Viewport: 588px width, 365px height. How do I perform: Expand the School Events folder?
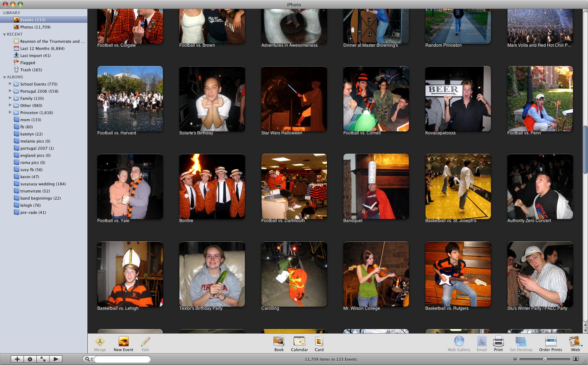10,84
